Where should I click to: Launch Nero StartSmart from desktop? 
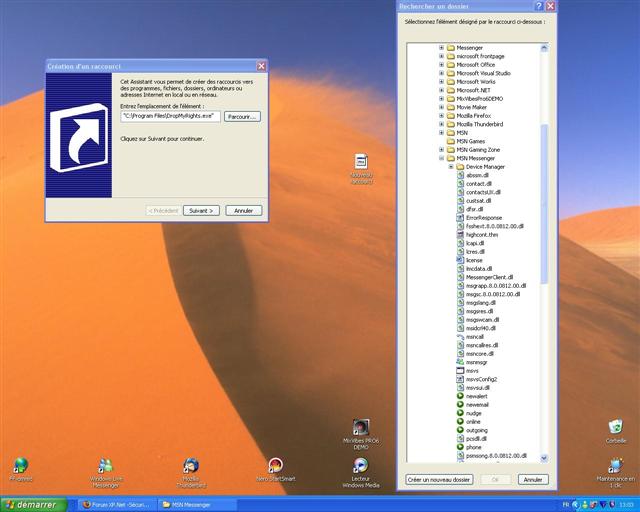(x=275, y=467)
